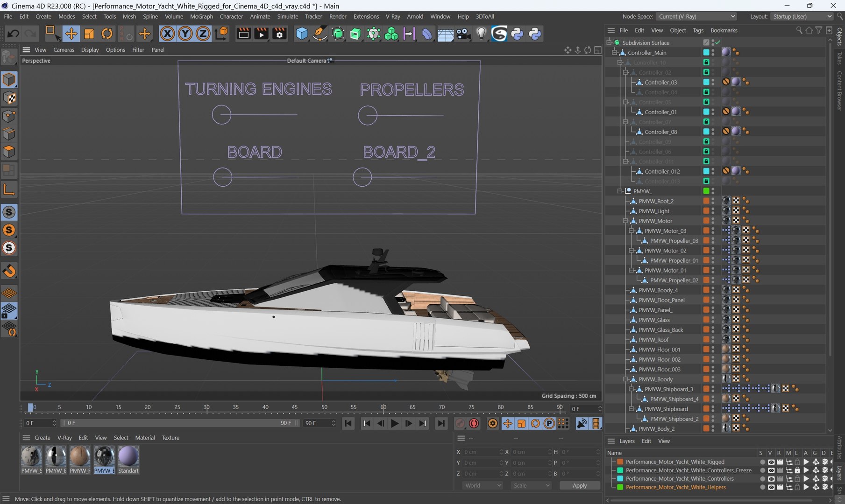Open the Layout dropdown
Screen dimensions: 845x504
802,16
